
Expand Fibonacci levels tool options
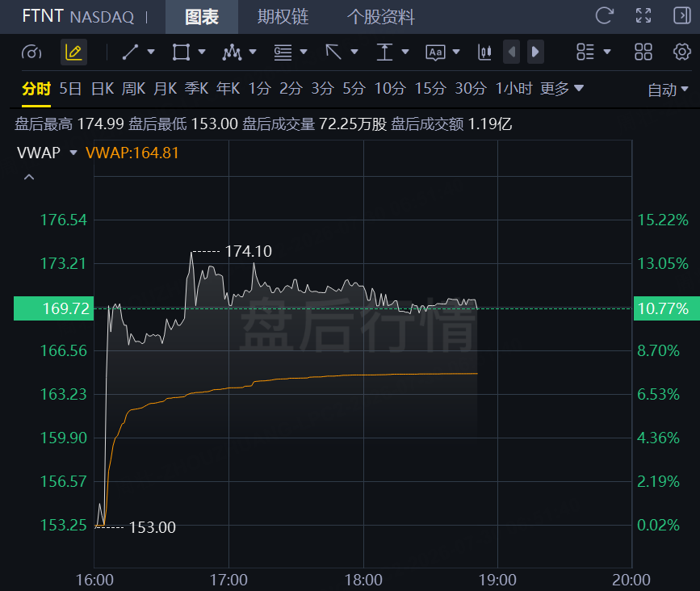coord(304,52)
